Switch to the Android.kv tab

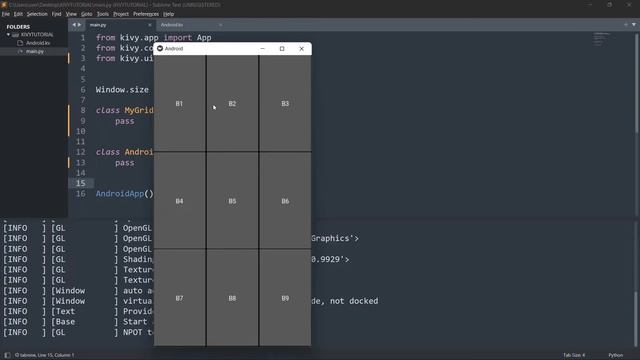point(188,25)
